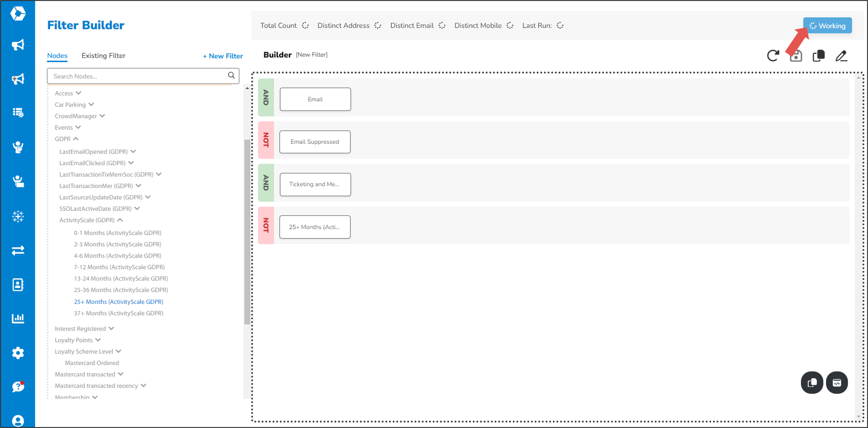
Task: Rerun the filter query with the refresh icon
Action: (x=773, y=56)
